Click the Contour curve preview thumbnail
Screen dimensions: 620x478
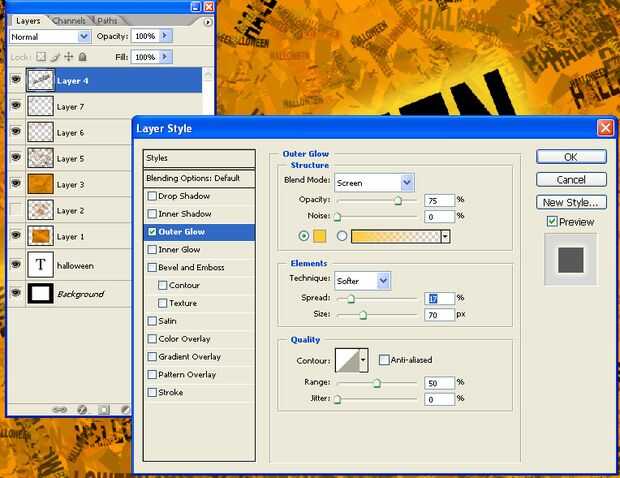347,360
